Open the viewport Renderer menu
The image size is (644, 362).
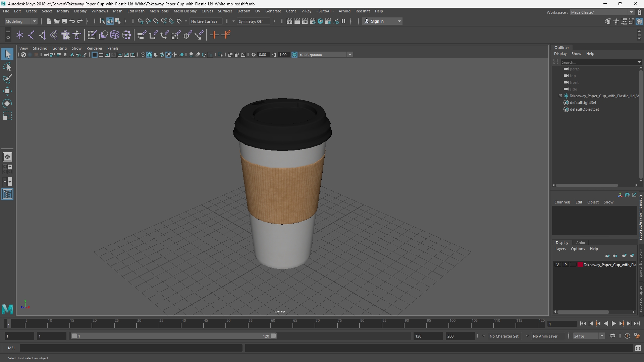[x=94, y=48]
